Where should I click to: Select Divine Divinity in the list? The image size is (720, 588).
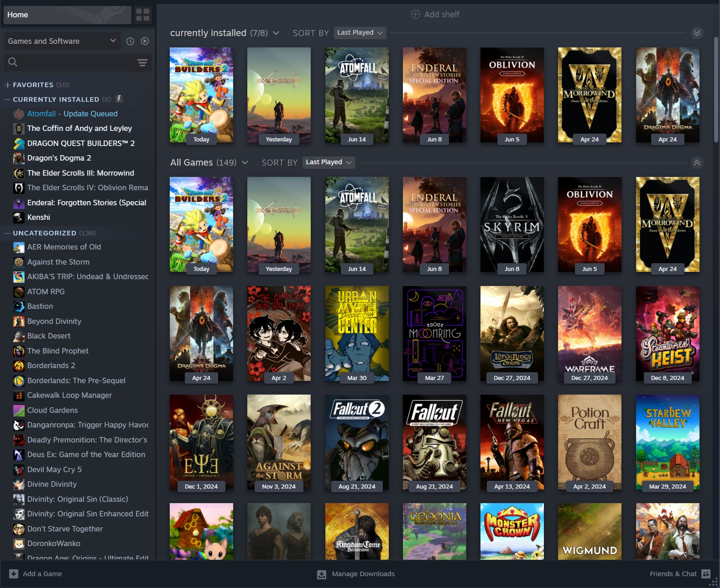(52, 484)
